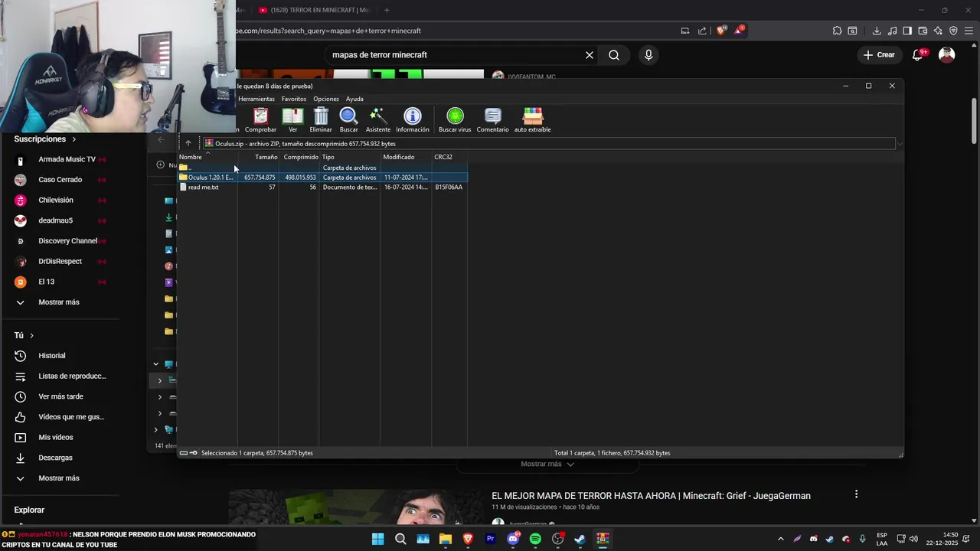Open the Caso Cerrado subscription channel

pyautogui.click(x=60, y=180)
